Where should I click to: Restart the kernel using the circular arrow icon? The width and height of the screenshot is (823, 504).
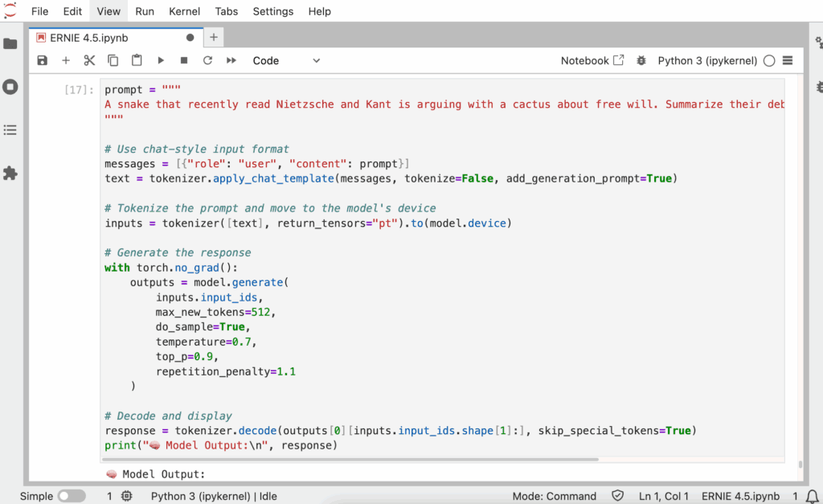click(x=207, y=60)
